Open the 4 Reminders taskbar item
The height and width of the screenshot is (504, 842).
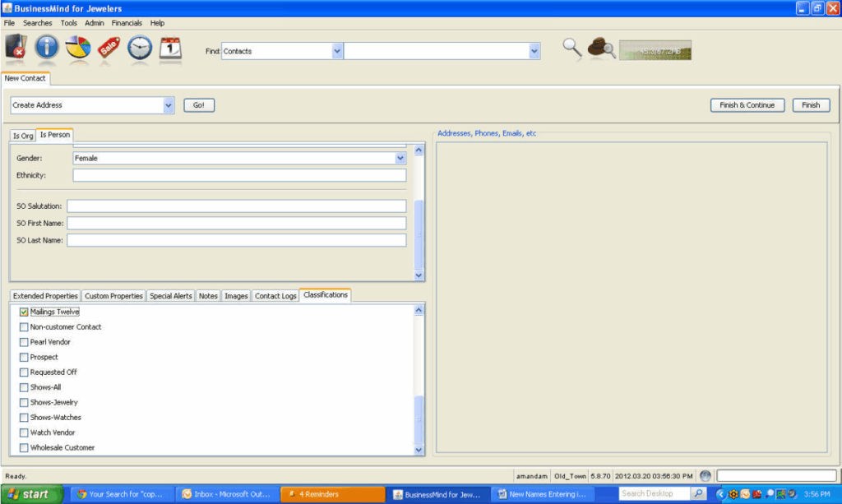[333, 494]
